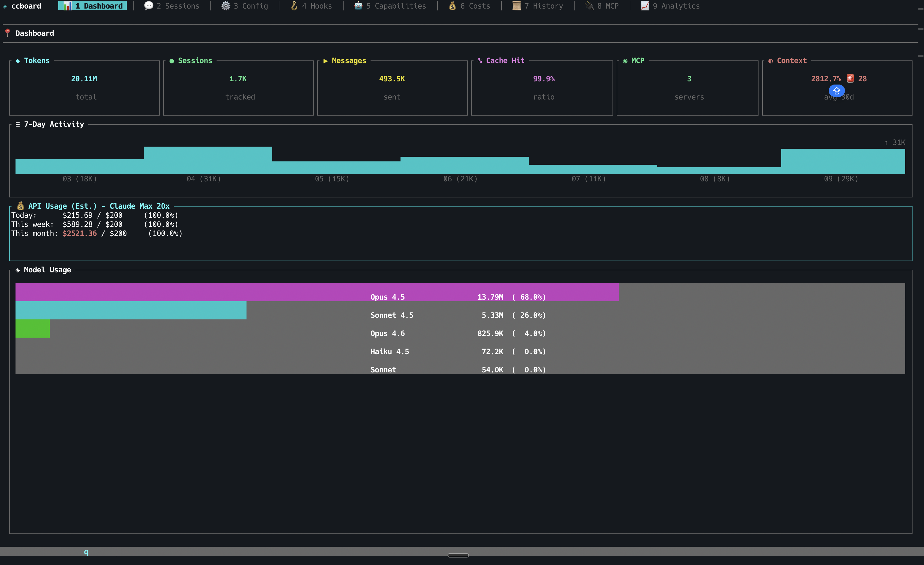
Task: Click the money bag icon in API Usage header
Action: (21, 206)
